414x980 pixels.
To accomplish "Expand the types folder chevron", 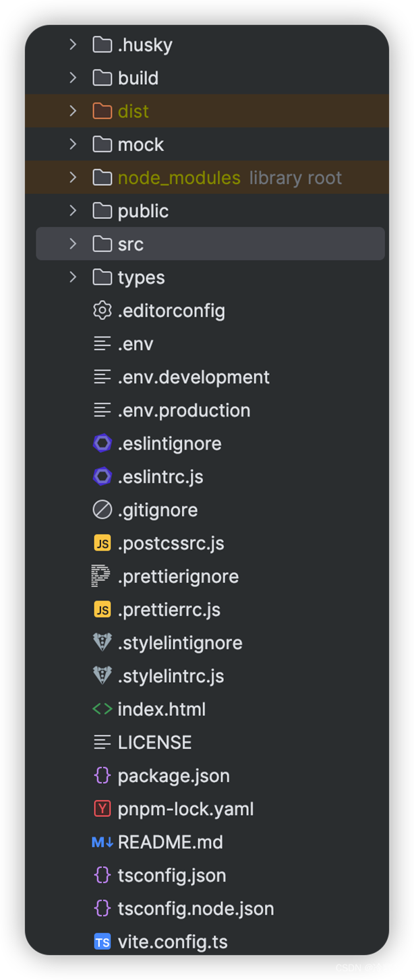I will coord(73,277).
